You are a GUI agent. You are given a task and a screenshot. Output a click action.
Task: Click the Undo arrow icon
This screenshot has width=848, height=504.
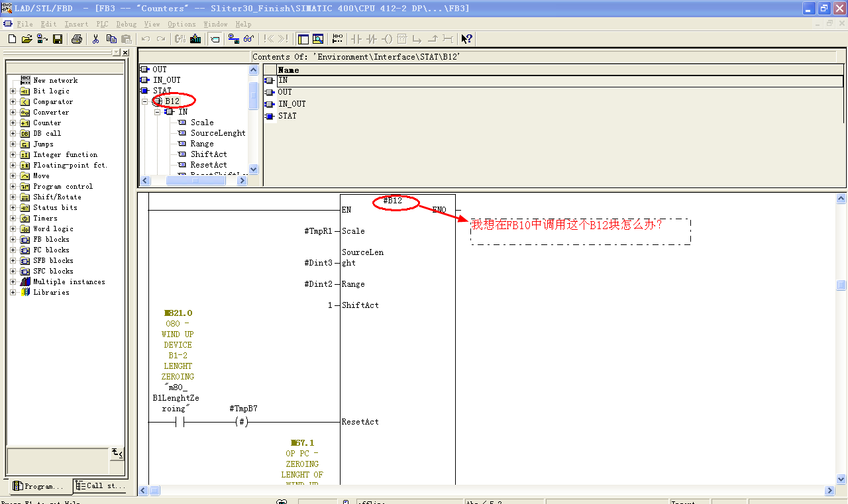(146, 39)
